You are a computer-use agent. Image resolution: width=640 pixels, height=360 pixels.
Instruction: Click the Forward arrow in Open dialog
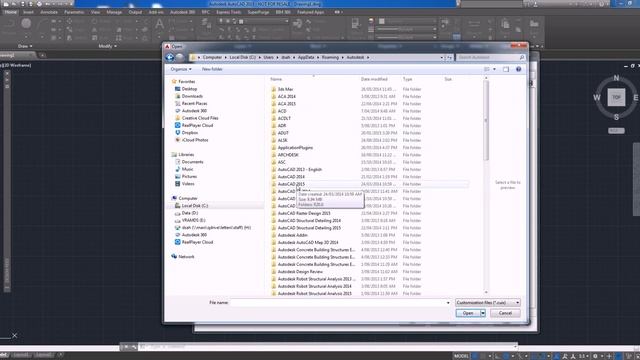(x=180, y=58)
